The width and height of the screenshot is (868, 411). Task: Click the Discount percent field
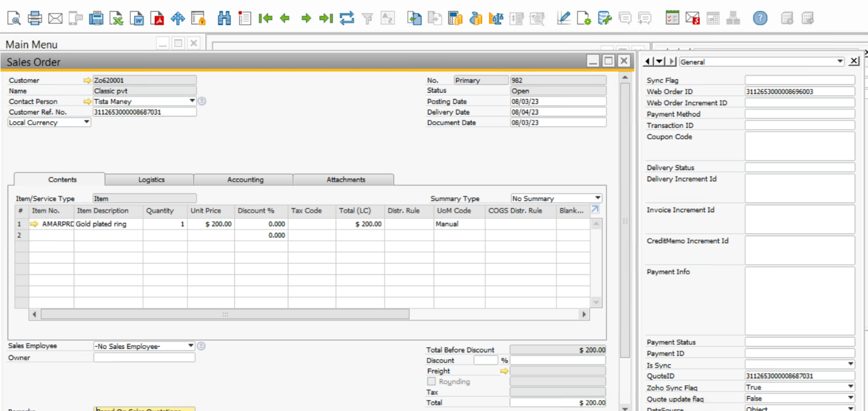click(x=486, y=361)
